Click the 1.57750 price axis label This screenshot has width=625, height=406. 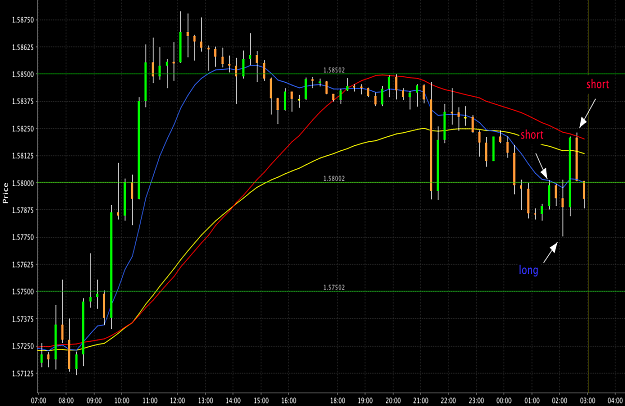point(23,237)
